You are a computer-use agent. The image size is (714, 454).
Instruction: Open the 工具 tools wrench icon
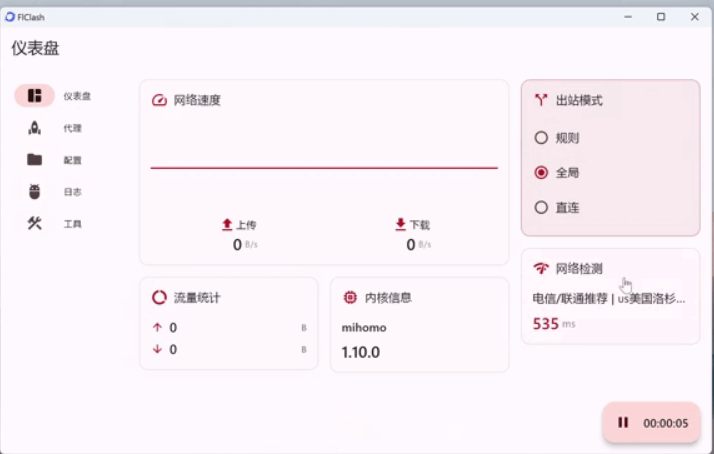click(x=35, y=223)
